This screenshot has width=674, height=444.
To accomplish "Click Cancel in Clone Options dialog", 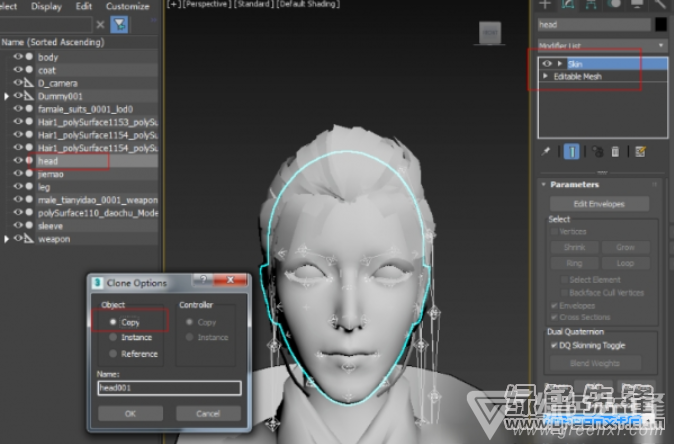I will pyautogui.click(x=208, y=413).
